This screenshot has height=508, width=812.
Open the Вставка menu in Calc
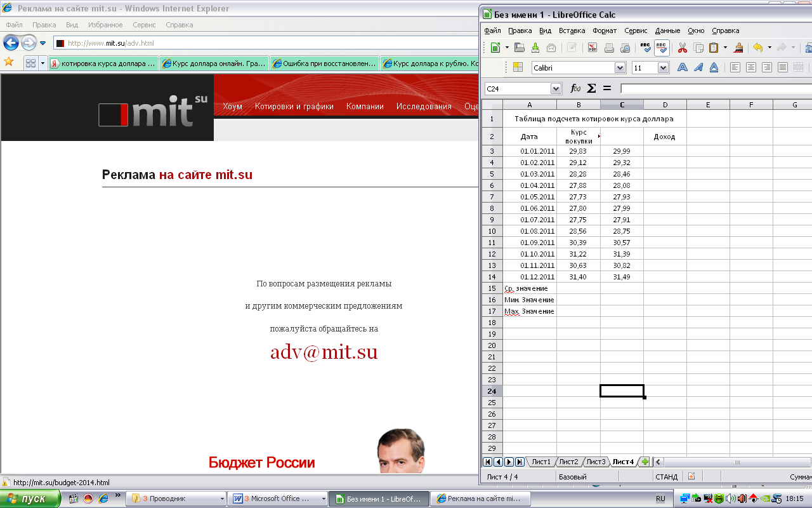pyautogui.click(x=572, y=30)
